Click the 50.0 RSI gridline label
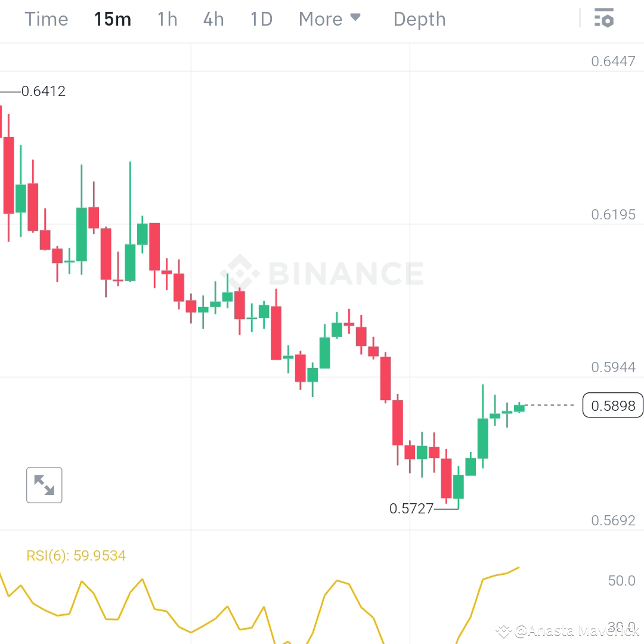The image size is (644, 644). (x=621, y=580)
